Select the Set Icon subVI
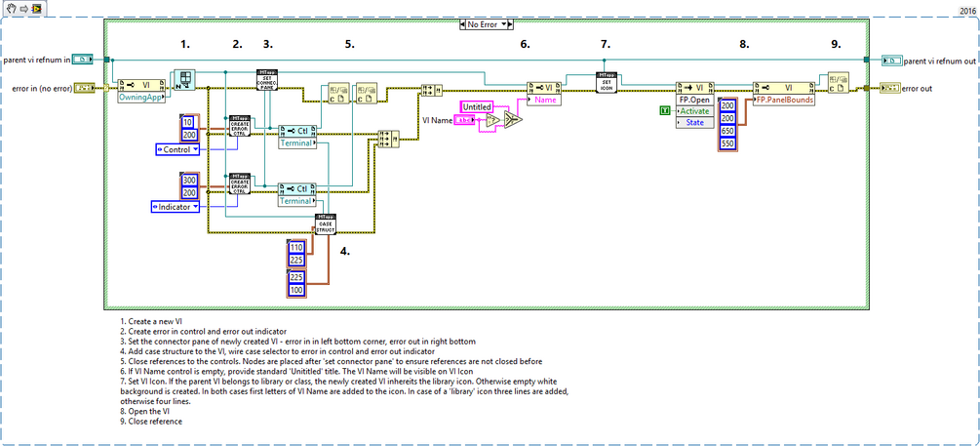Viewport: 980px width, 446px height. coord(606,83)
